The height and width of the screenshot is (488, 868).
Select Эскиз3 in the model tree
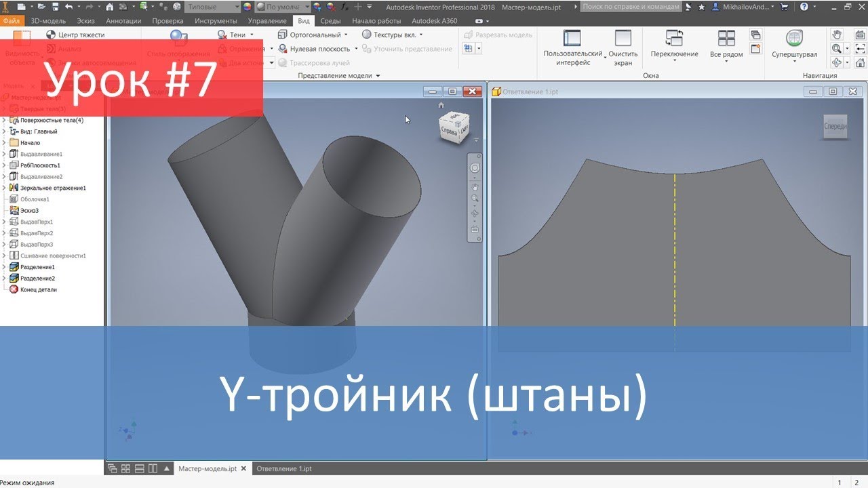point(29,211)
